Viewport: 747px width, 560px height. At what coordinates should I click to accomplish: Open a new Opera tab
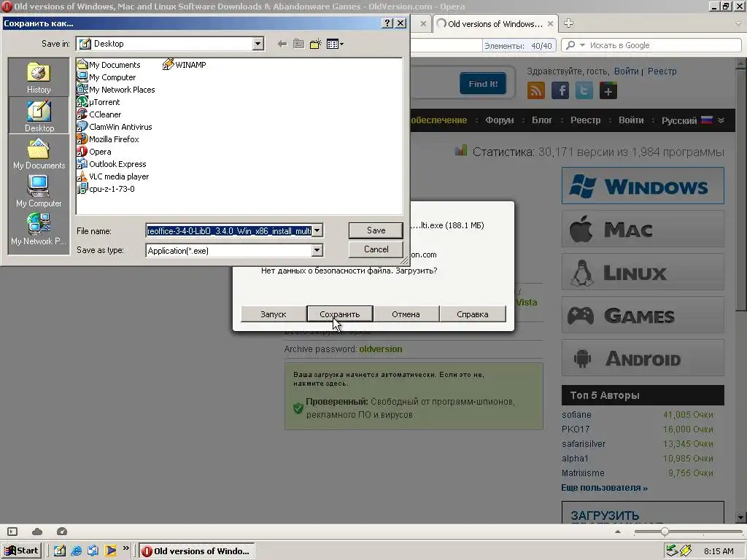[568, 23]
